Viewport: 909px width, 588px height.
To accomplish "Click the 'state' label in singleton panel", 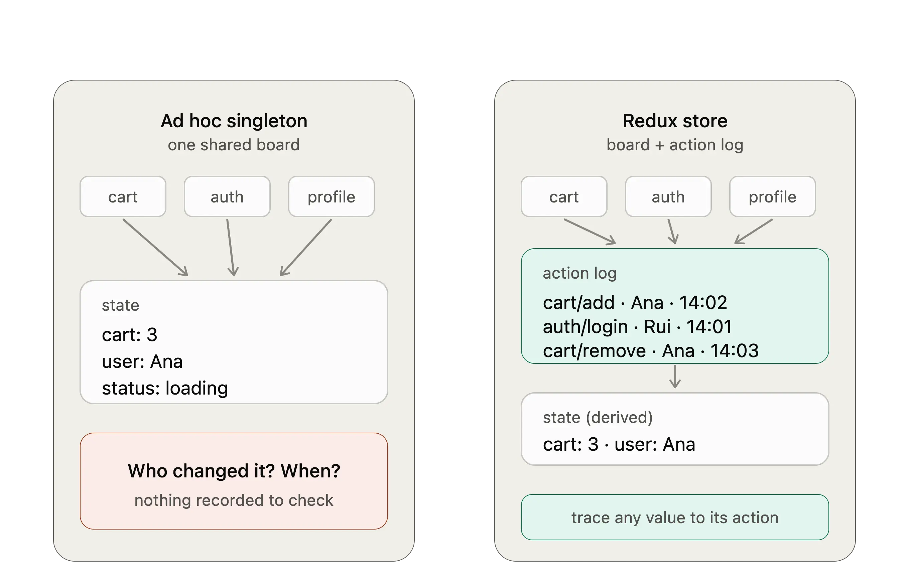I will click(121, 305).
